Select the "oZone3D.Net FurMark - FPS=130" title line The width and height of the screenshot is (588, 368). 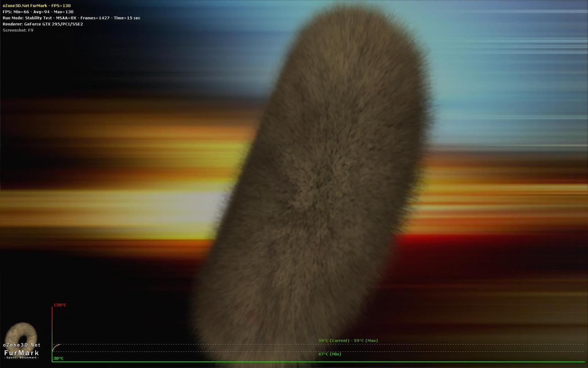pyautogui.click(x=37, y=6)
